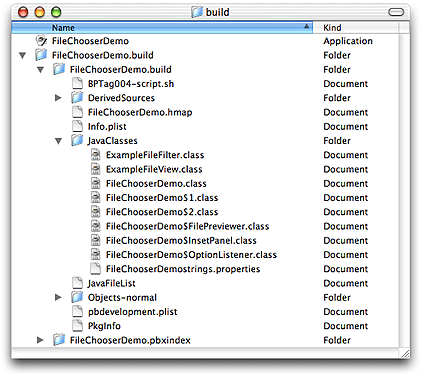Viewport: 425px width, 377px height.
Task: Select the DerivedSources folder name
Action: pos(121,98)
